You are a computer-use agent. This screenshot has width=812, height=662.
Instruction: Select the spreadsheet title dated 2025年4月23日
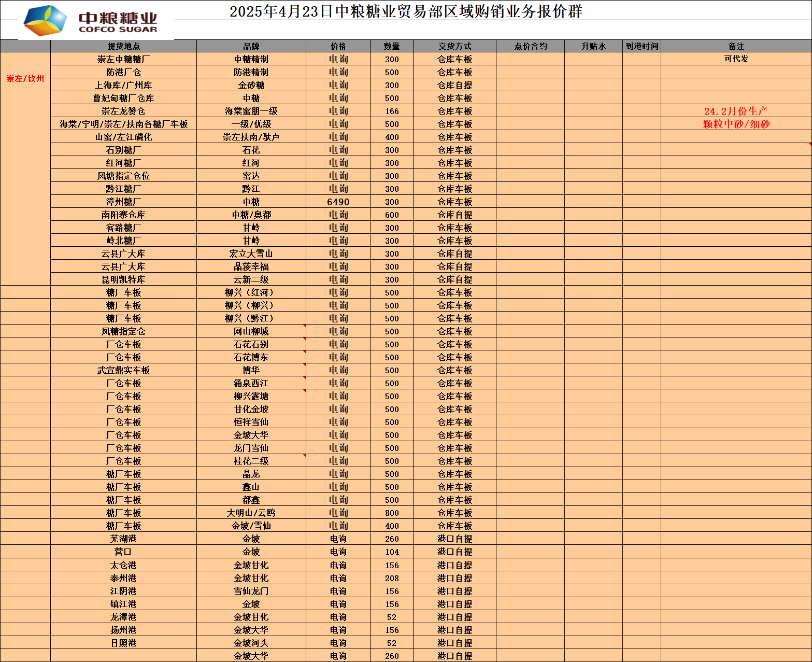(x=406, y=11)
